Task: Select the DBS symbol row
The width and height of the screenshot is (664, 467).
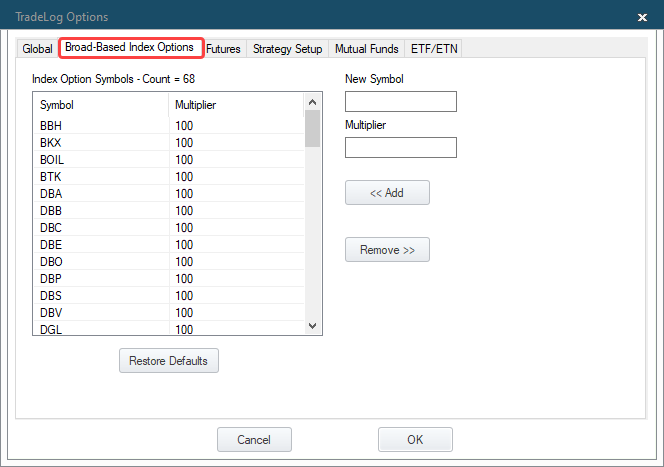Action: coord(169,296)
